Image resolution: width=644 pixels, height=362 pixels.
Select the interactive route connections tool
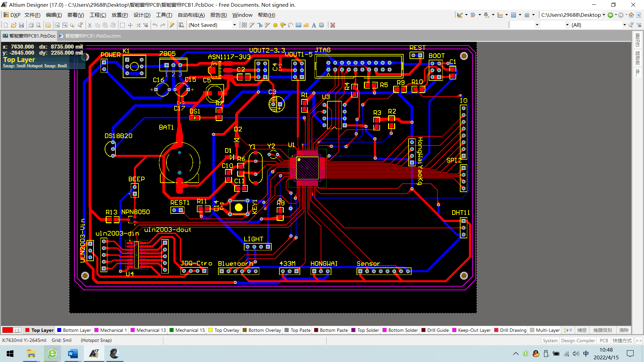(x=252, y=25)
